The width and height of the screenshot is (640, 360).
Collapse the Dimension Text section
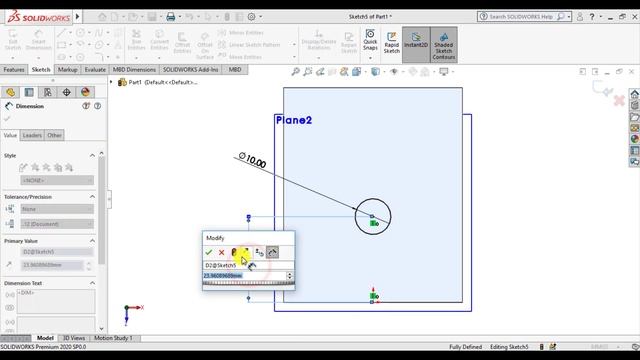point(92,283)
